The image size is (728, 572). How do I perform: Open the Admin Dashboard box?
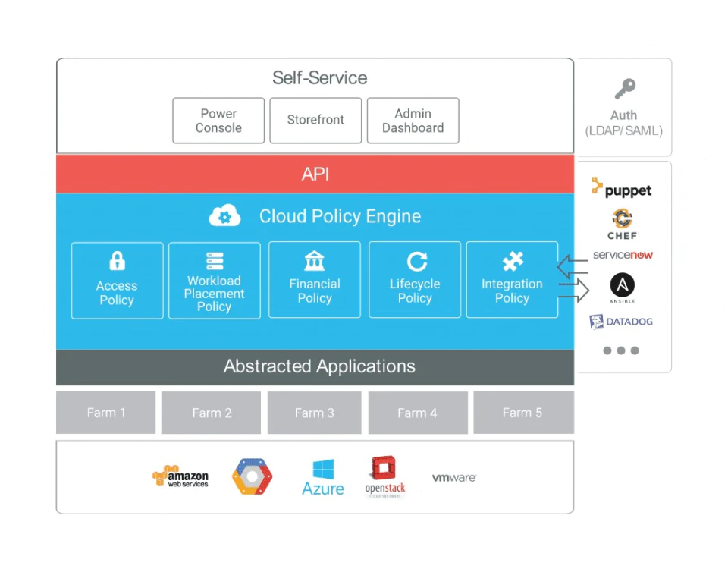[413, 121]
